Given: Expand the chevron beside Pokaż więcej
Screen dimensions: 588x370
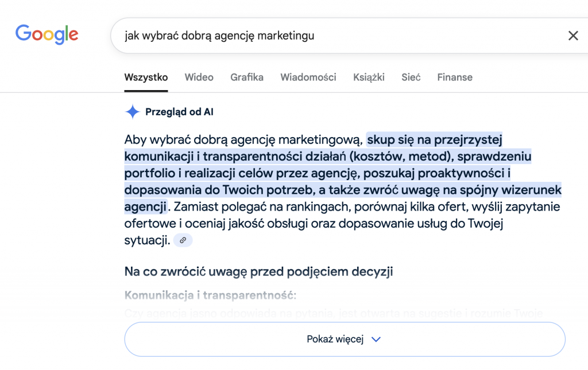Looking at the screenshot, I should coord(376,339).
